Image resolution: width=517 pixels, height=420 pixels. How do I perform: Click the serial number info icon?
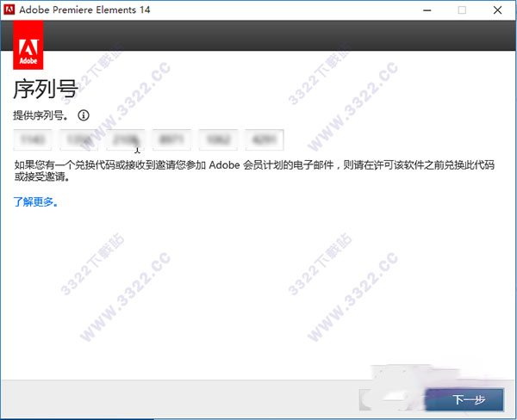[x=84, y=115]
